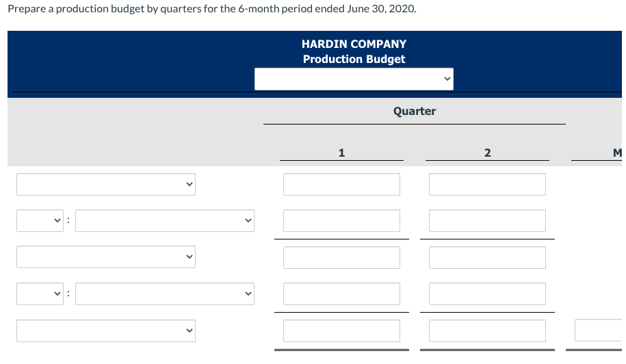Viewport: 626px width, 364px height.
Task: Click the second row Quarter 2 input field
Action: coord(487,220)
